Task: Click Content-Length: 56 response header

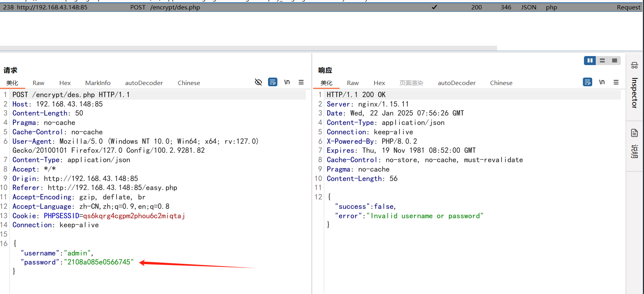Action: click(362, 179)
